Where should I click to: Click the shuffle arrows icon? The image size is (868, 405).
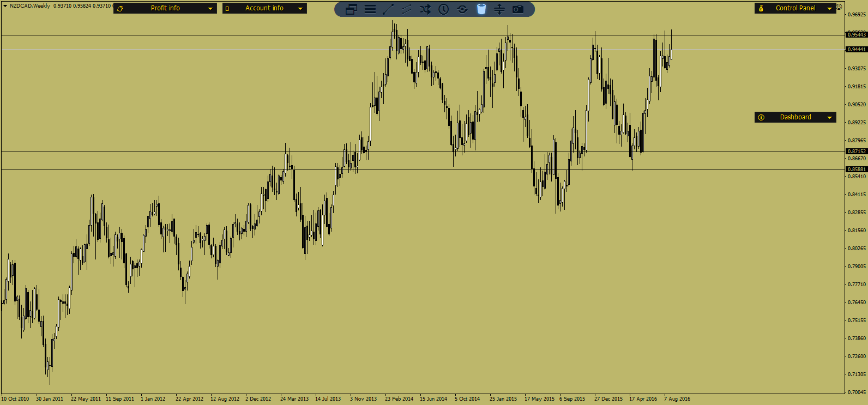[425, 9]
